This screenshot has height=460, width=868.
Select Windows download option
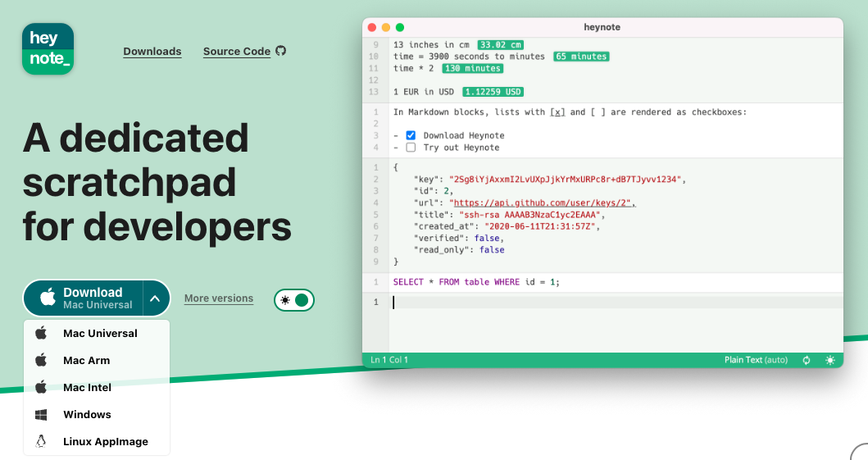coord(97,415)
